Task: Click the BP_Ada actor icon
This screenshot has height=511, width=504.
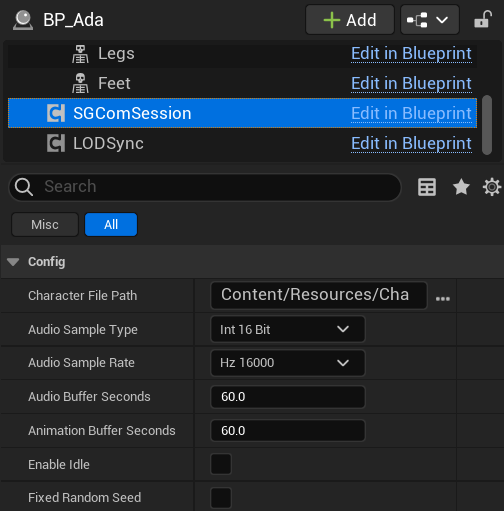Action: (x=23, y=20)
